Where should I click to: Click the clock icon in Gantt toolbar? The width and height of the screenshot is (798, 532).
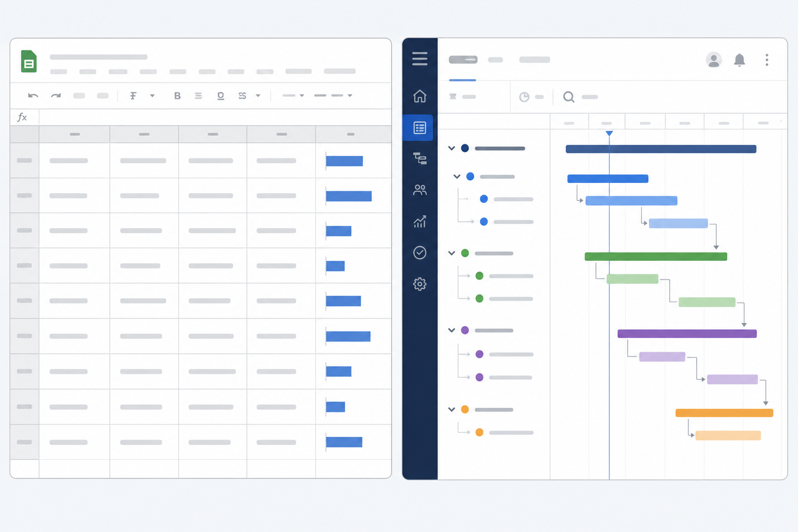524,97
